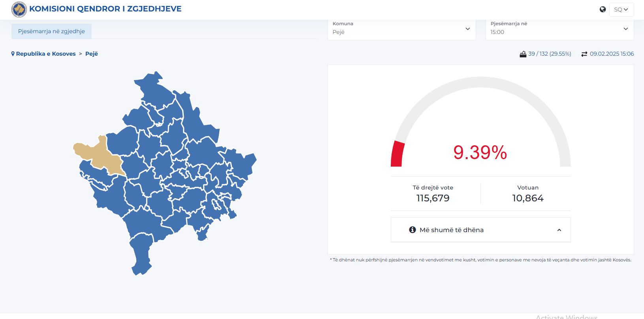The image size is (644, 319).
Task: Select the Pjesëmarrja në zgjedhje tab
Action: pyautogui.click(x=51, y=31)
